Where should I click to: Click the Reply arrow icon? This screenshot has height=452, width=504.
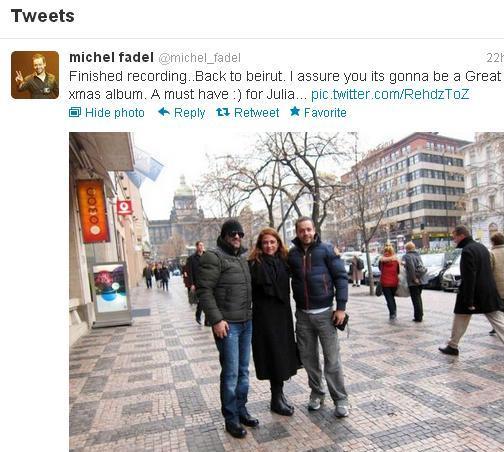[x=164, y=112]
